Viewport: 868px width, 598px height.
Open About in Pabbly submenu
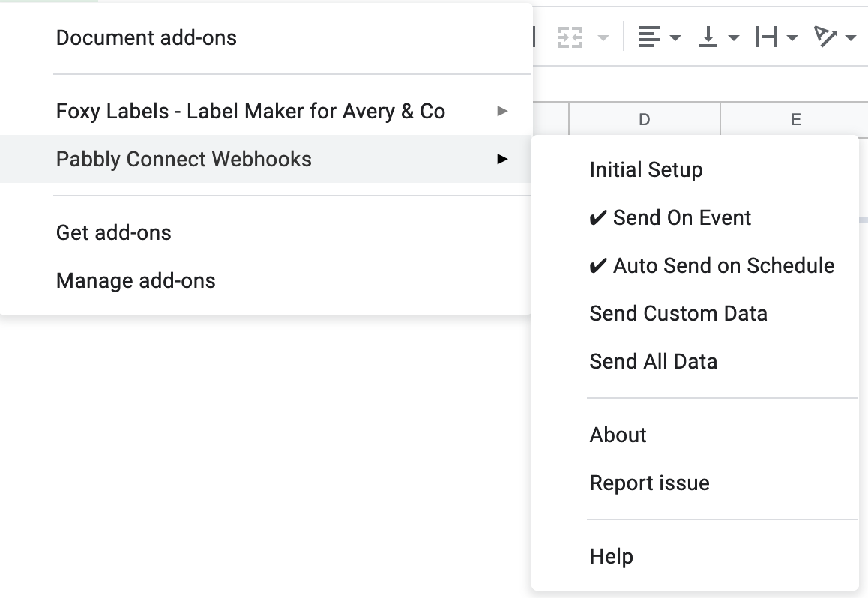[x=695, y=435]
